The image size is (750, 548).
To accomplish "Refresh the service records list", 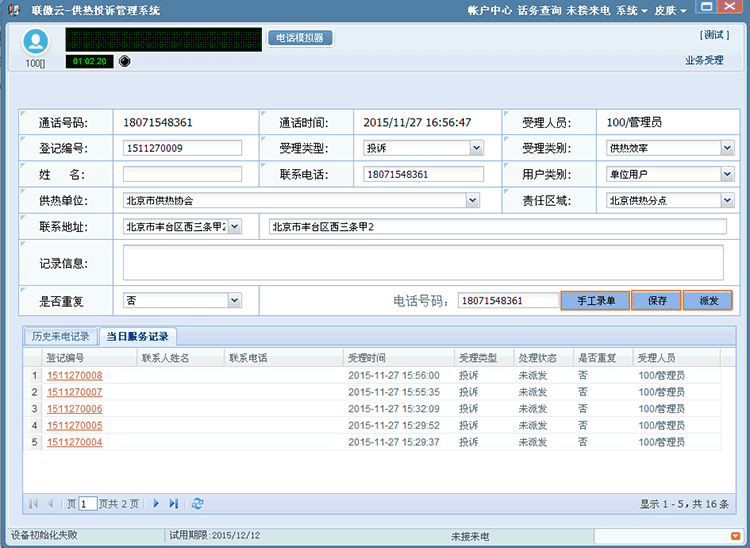I will [198, 504].
